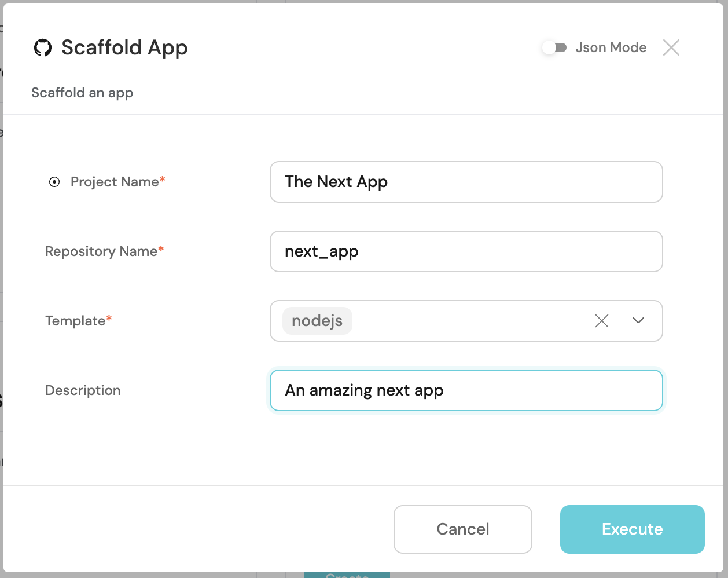This screenshot has height=578, width=728.
Task: Close the Scaffold App dialog
Action: click(x=671, y=47)
